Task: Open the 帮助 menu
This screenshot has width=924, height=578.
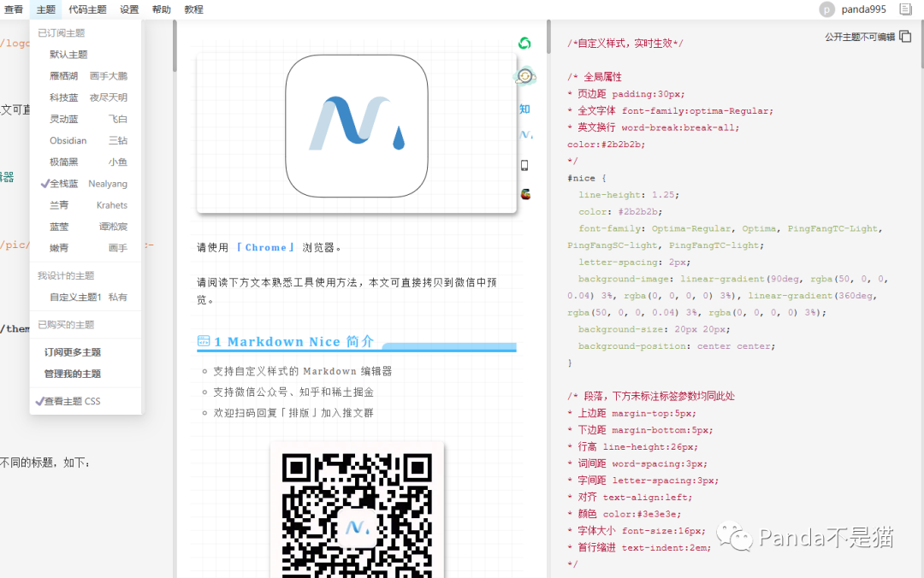Action: click(x=162, y=9)
